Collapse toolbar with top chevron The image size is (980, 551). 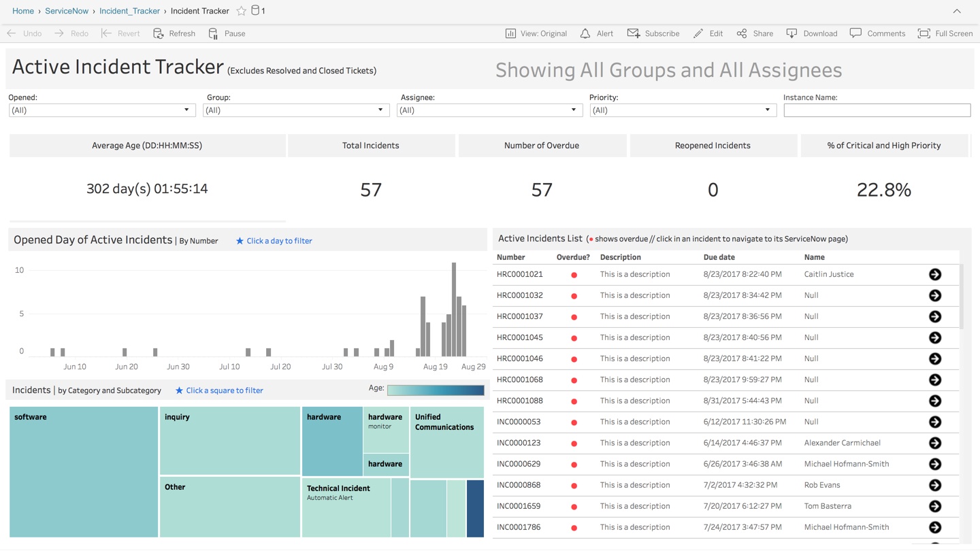click(x=957, y=11)
